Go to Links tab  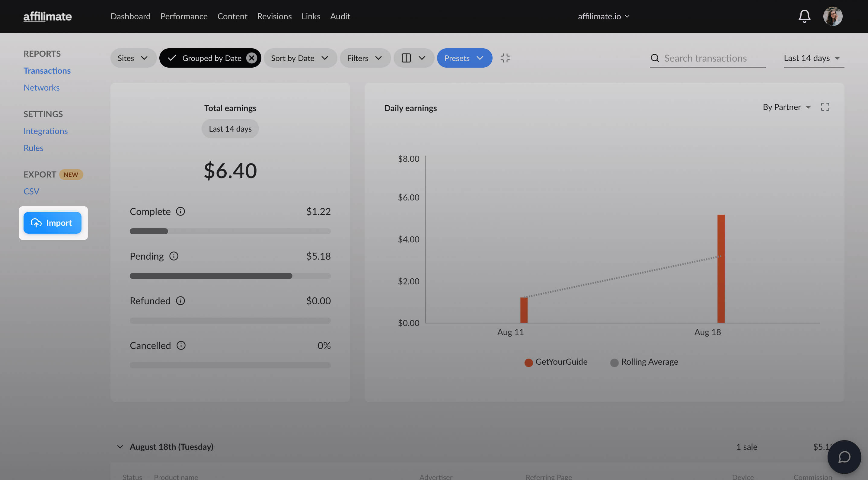[x=311, y=16]
